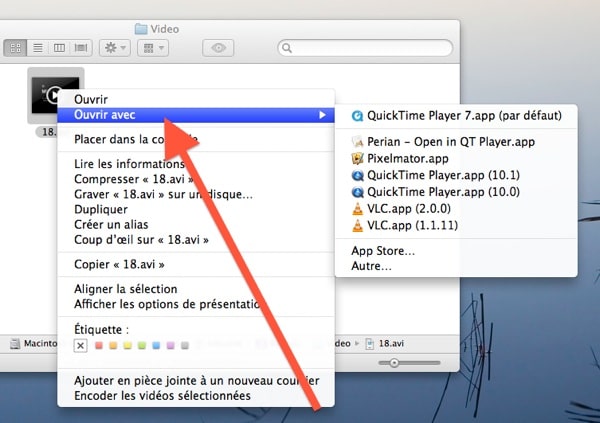Choose Compresser « 18.avi »
600x423 pixels.
pyautogui.click(x=196, y=179)
